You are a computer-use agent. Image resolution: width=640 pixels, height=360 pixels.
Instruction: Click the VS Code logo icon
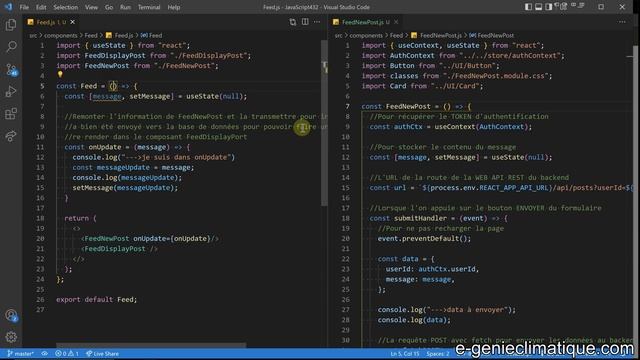tap(8, 7)
